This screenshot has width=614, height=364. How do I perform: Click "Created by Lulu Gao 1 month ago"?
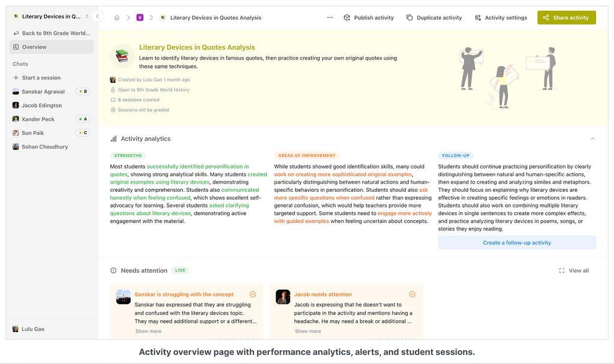(x=154, y=80)
